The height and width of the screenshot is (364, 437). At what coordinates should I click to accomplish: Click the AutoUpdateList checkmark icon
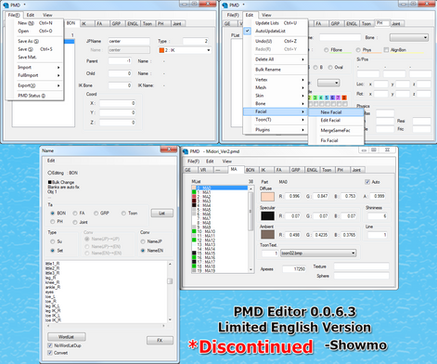(x=247, y=31)
